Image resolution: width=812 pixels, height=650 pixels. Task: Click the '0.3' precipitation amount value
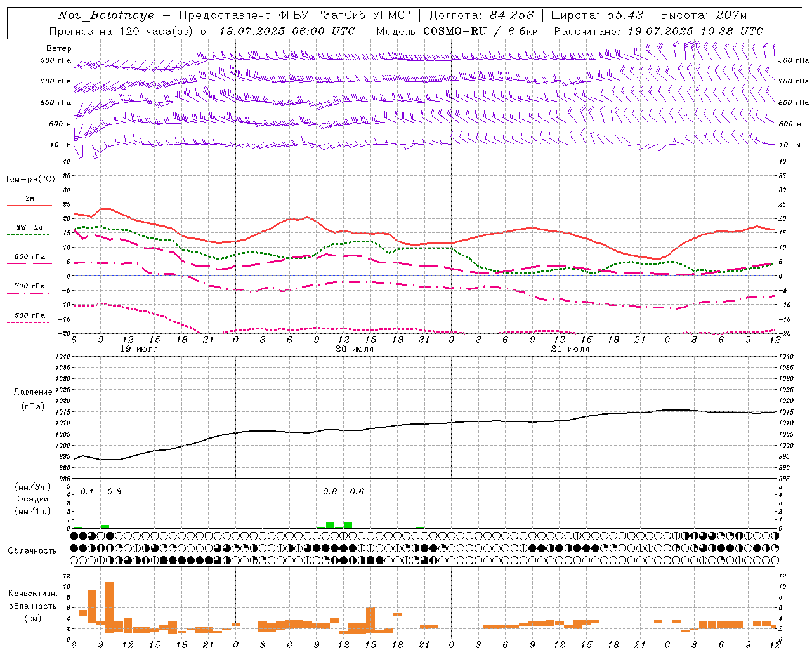click(x=114, y=492)
